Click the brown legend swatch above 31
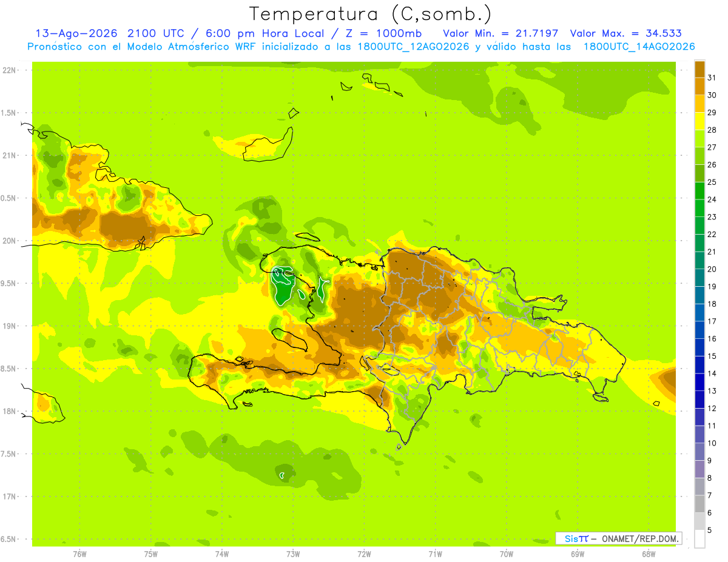 click(699, 69)
